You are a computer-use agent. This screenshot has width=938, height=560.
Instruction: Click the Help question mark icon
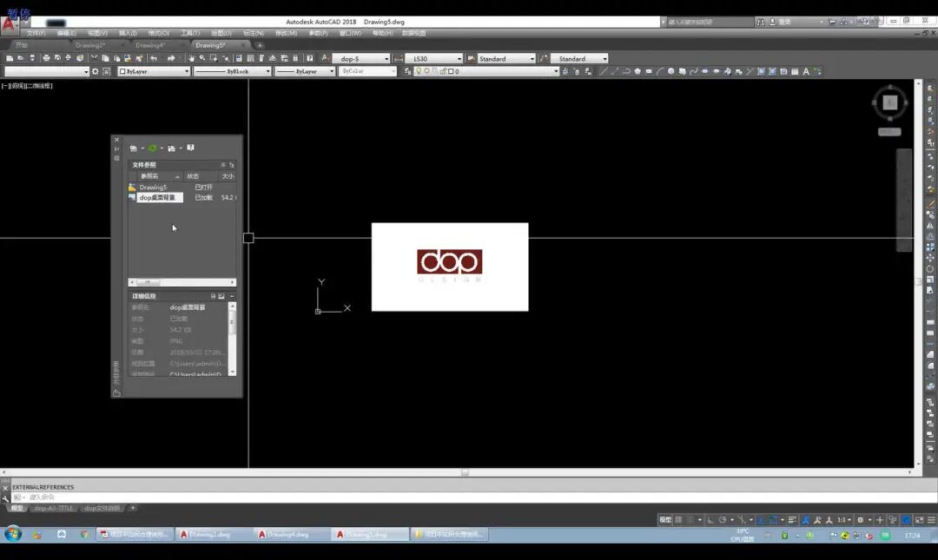310,59
